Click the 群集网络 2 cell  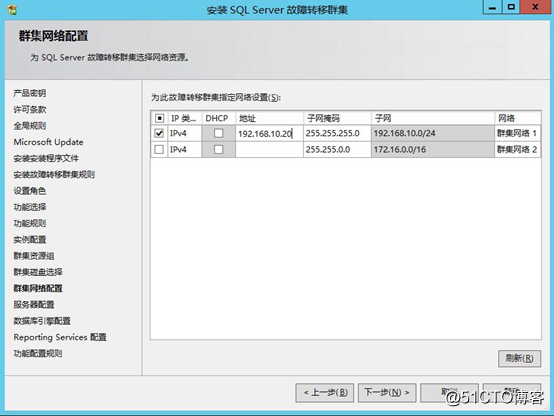point(518,150)
